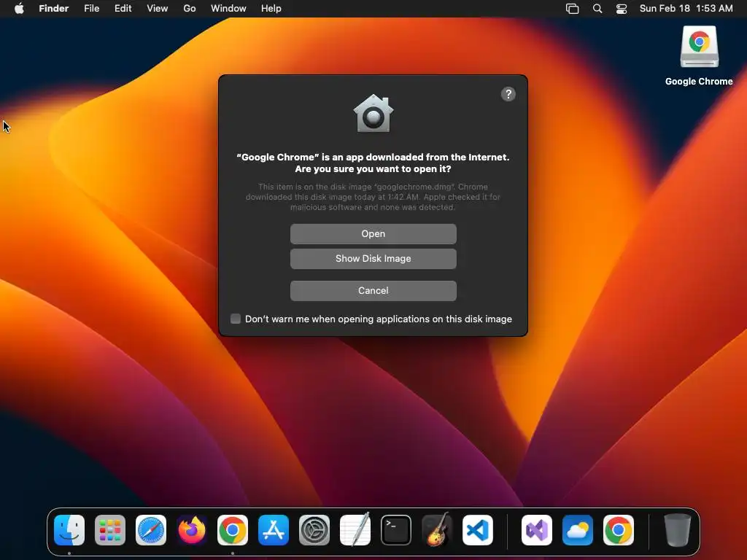The width and height of the screenshot is (747, 560).
Task: Select the Google Chrome disk on desktop
Action: 699,47
